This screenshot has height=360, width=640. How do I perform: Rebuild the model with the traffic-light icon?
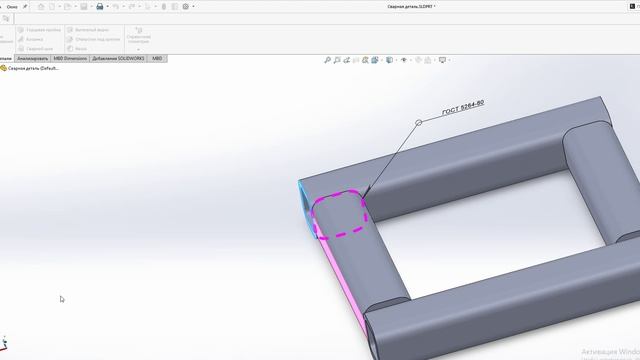(164, 7)
